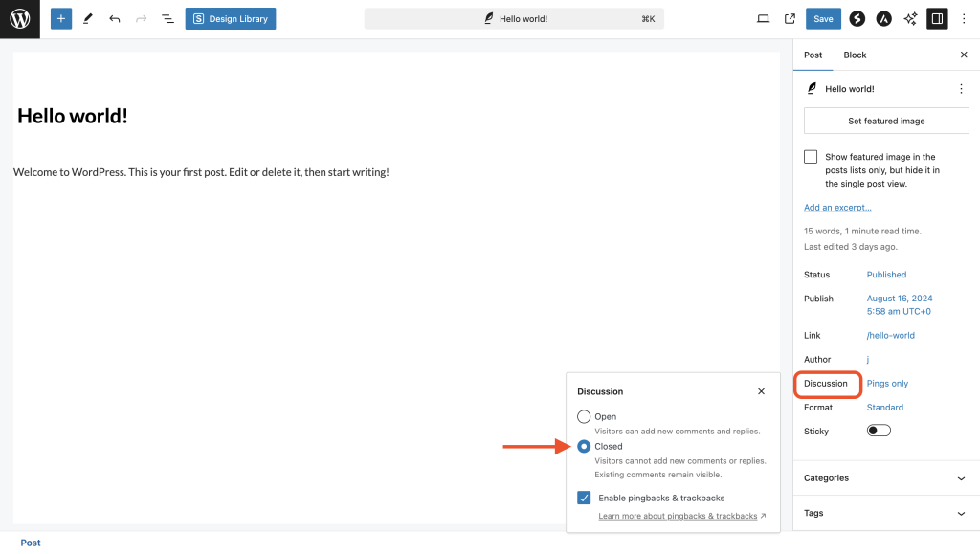Open the Document Overview list view
The width and height of the screenshot is (980, 554).
point(167,19)
